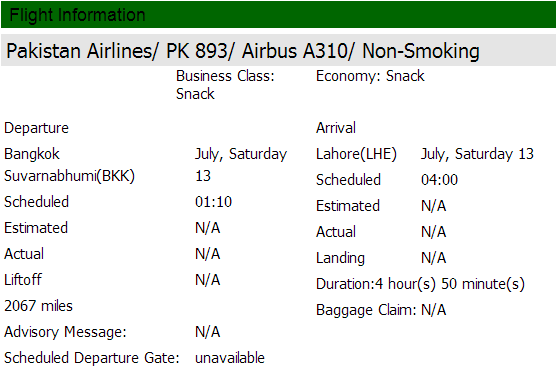556x370 pixels.
Task: Select the Arrival heading
Action: (335, 128)
